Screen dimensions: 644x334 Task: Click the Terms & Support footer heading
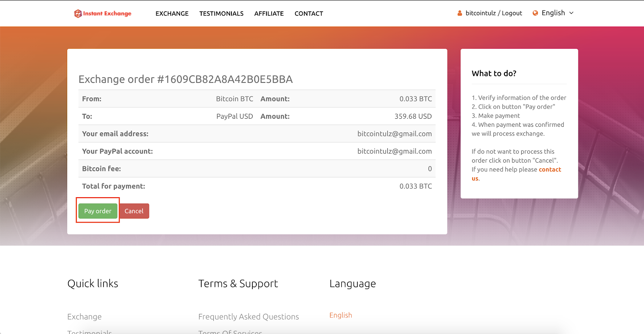238,283
